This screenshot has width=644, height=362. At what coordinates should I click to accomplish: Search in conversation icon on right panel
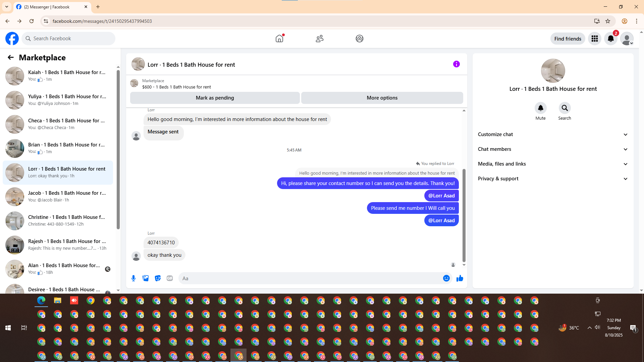tap(565, 108)
